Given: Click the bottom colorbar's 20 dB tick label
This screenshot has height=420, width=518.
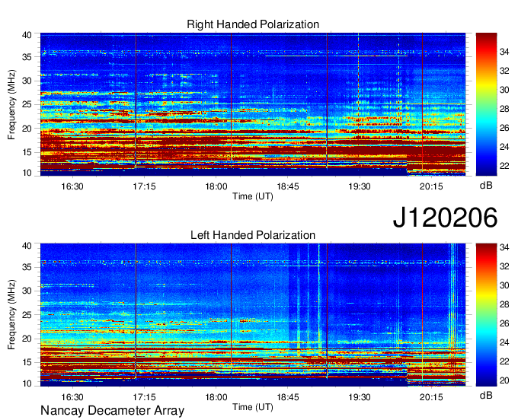Looking at the screenshot, I should click(504, 380).
